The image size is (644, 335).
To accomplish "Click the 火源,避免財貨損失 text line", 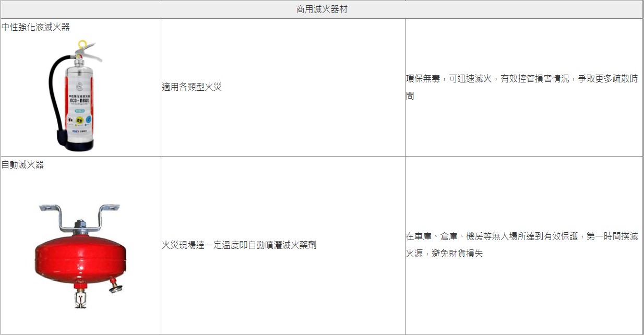I will pyautogui.click(x=445, y=254).
